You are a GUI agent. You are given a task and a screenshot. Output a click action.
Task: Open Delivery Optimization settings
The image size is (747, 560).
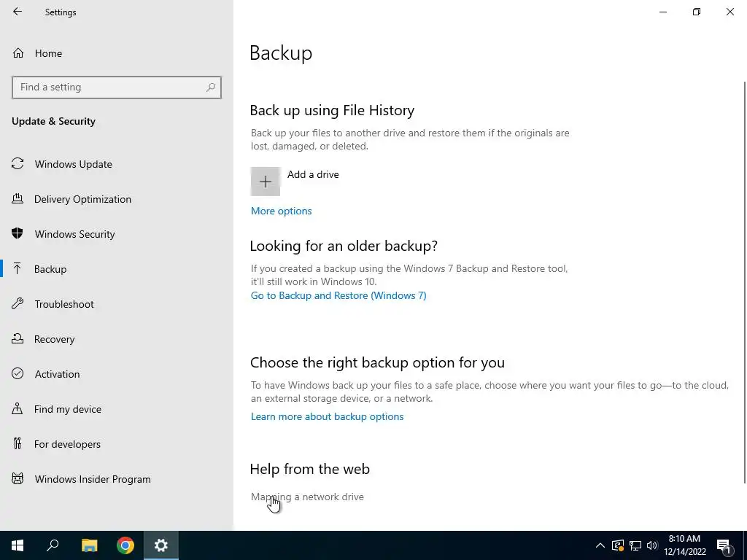tap(82, 199)
